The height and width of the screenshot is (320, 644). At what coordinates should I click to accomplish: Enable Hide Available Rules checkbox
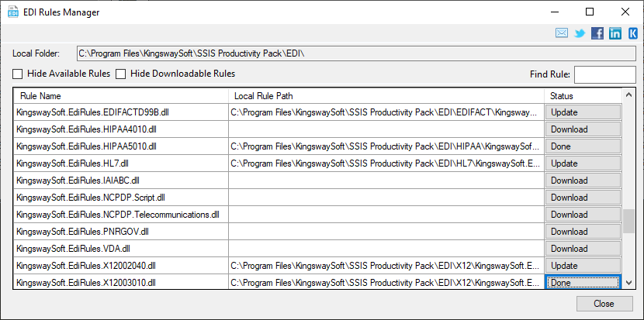point(17,74)
